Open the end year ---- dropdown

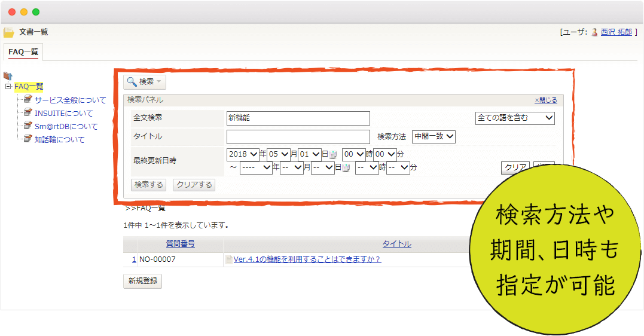pos(256,167)
